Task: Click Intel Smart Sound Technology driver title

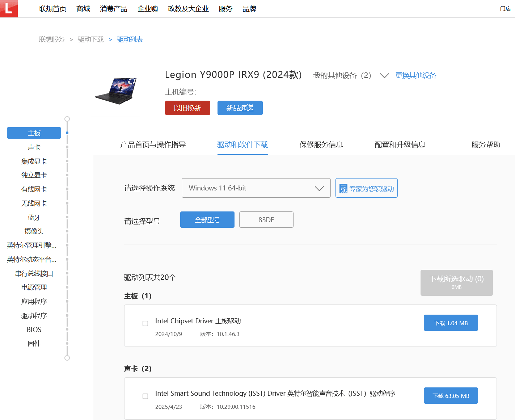Action: click(275, 393)
